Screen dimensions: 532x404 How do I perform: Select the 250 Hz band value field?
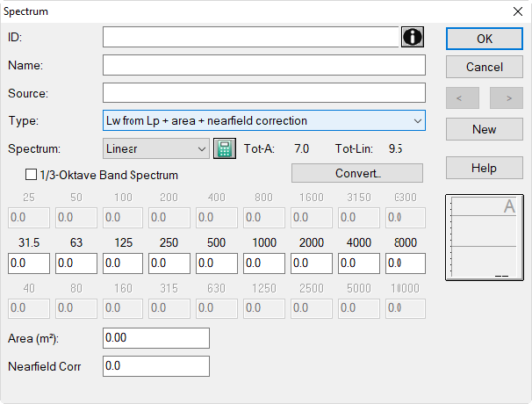(169, 263)
